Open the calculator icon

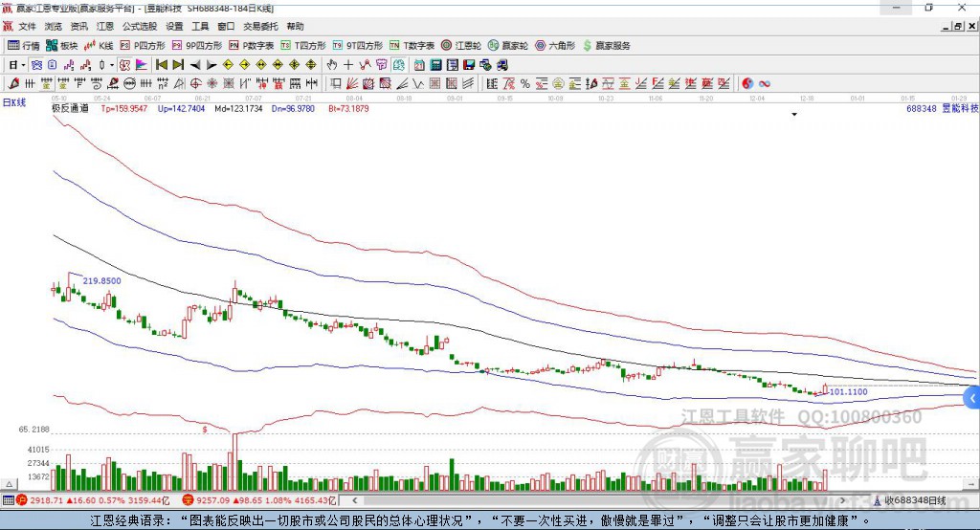435,65
